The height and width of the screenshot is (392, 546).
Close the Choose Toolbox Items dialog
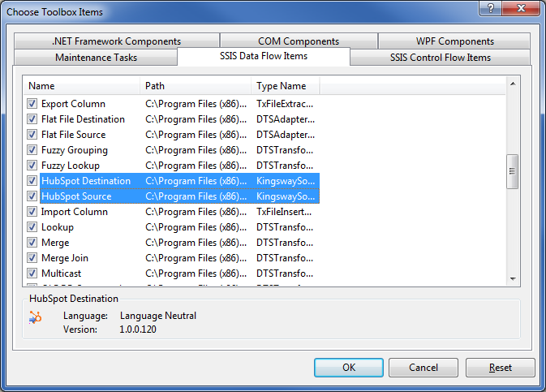[x=521, y=8]
